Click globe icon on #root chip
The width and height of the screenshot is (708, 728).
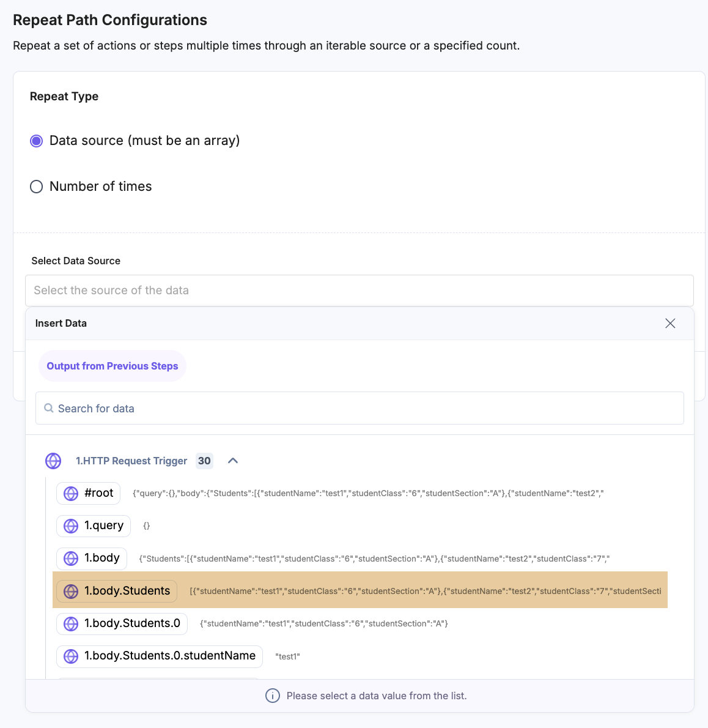click(71, 494)
